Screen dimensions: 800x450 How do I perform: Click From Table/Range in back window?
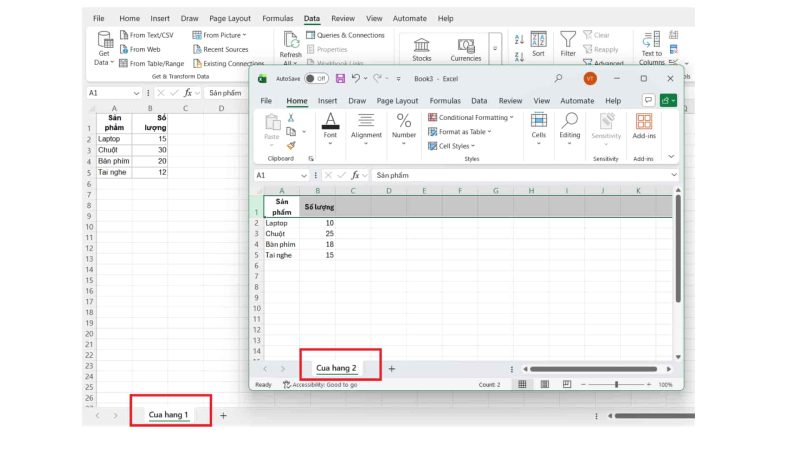(152, 64)
